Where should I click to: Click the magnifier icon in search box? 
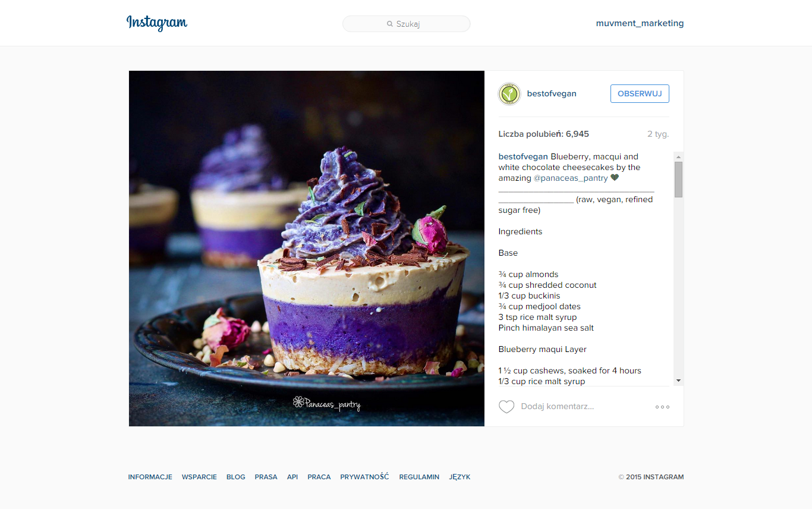390,24
